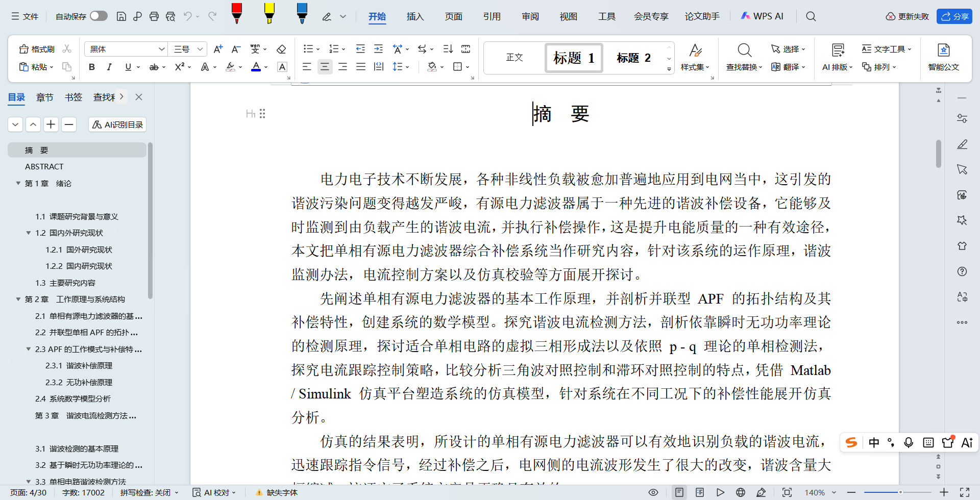Select the red marker pen

click(x=237, y=13)
